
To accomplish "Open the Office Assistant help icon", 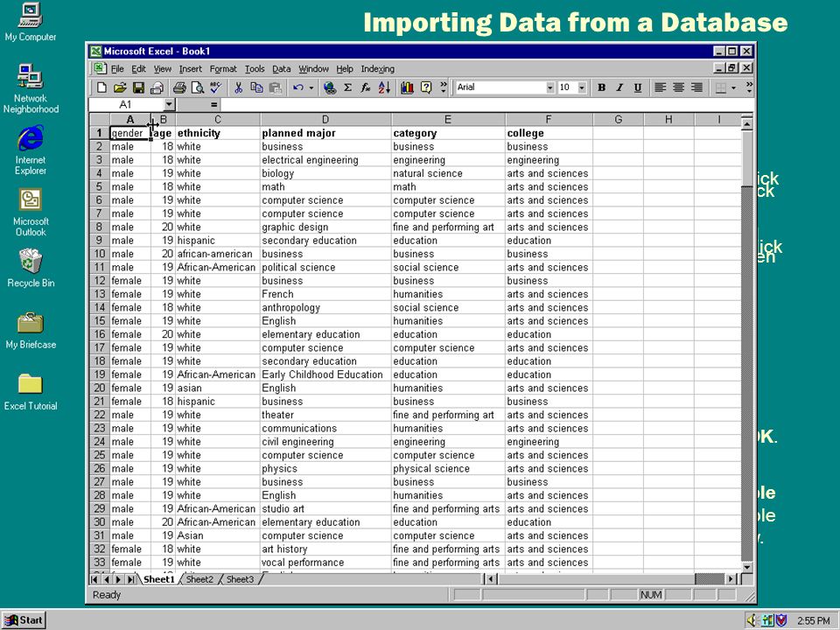I will [426, 87].
